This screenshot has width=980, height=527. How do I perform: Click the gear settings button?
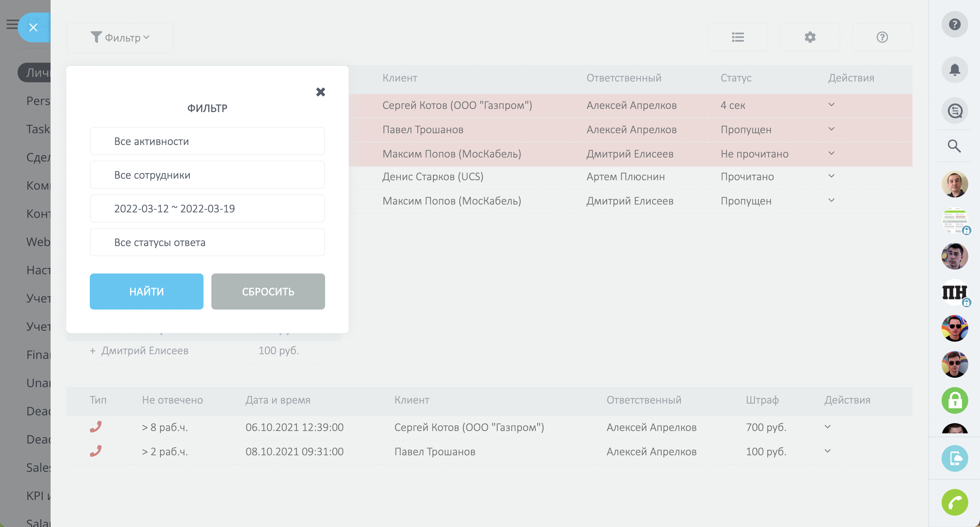point(810,37)
